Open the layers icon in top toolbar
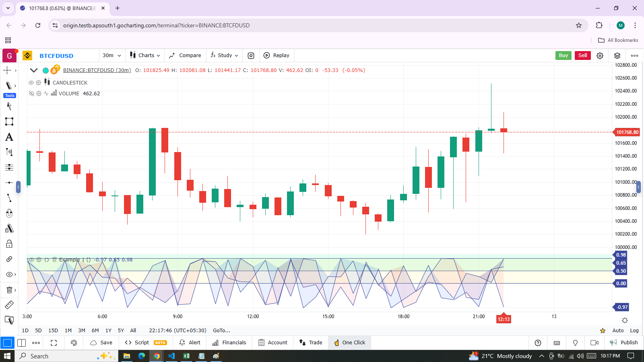Image resolution: width=644 pixels, height=362 pixels. [617, 56]
